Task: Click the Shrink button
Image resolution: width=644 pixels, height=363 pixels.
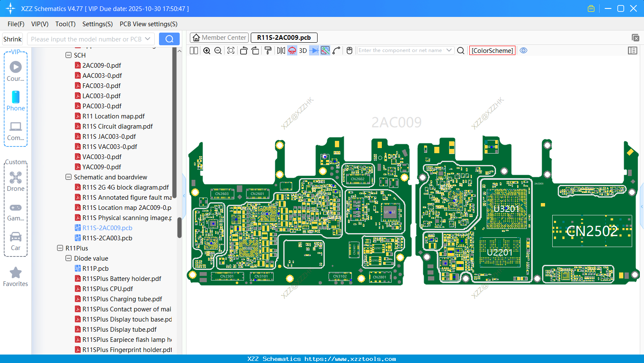Action: click(12, 38)
